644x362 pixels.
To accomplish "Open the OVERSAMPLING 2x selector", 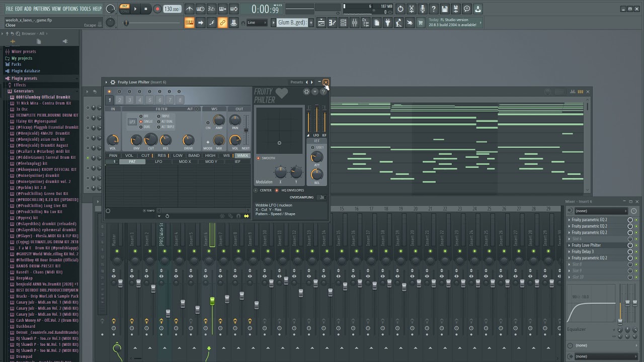I will tap(322, 198).
